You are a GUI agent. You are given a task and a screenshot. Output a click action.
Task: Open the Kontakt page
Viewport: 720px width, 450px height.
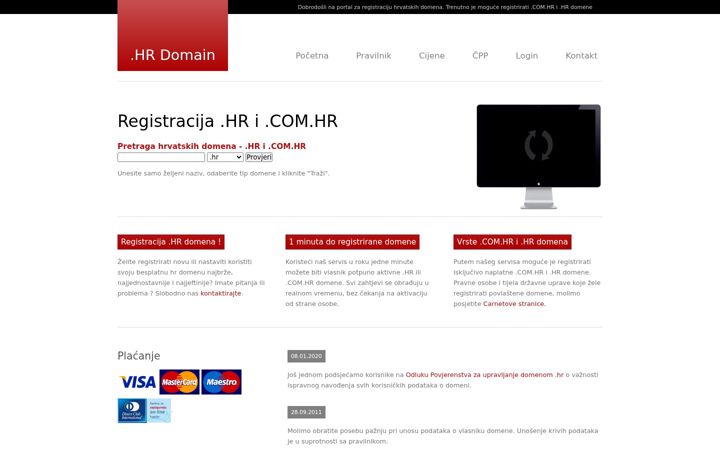[x=581, y=56]
